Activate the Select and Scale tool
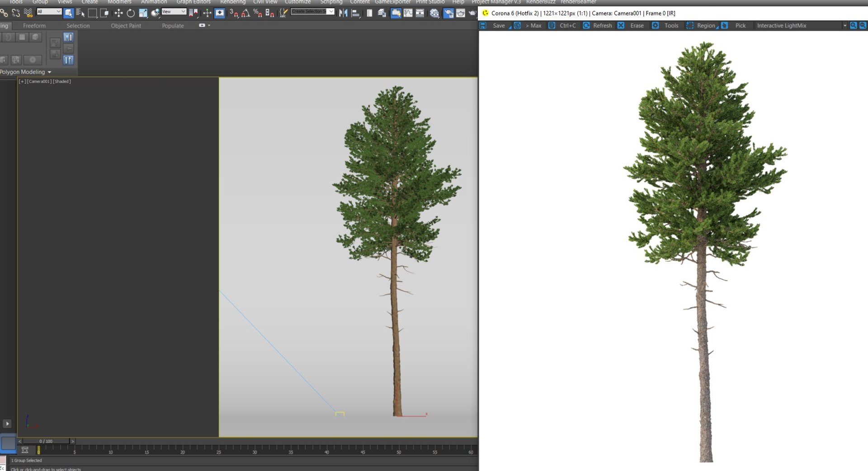This screenshot has width=868, height=471. pos(143,13)
